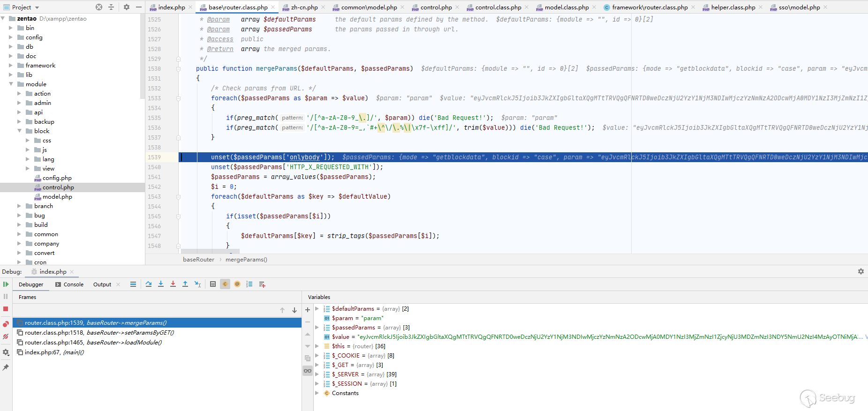The height and width of the screenshot is (411, 868).
Task: Toggle the watches glasses icon in Variables
Action: click(308, 371)
